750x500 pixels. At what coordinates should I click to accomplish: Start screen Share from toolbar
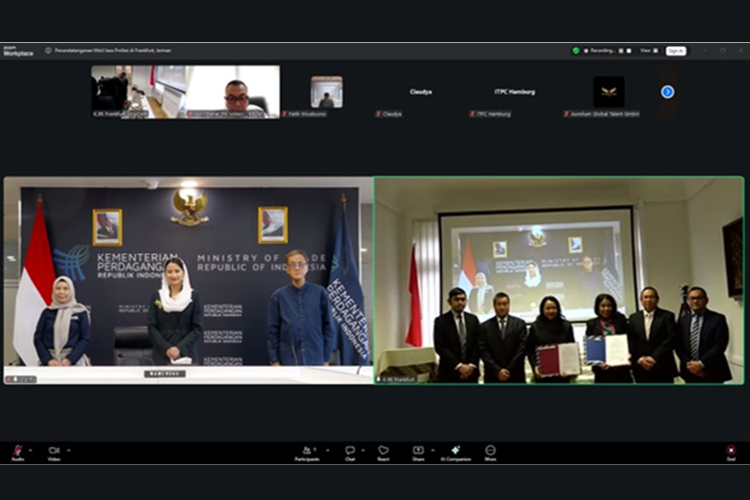(x=418, y=452)
